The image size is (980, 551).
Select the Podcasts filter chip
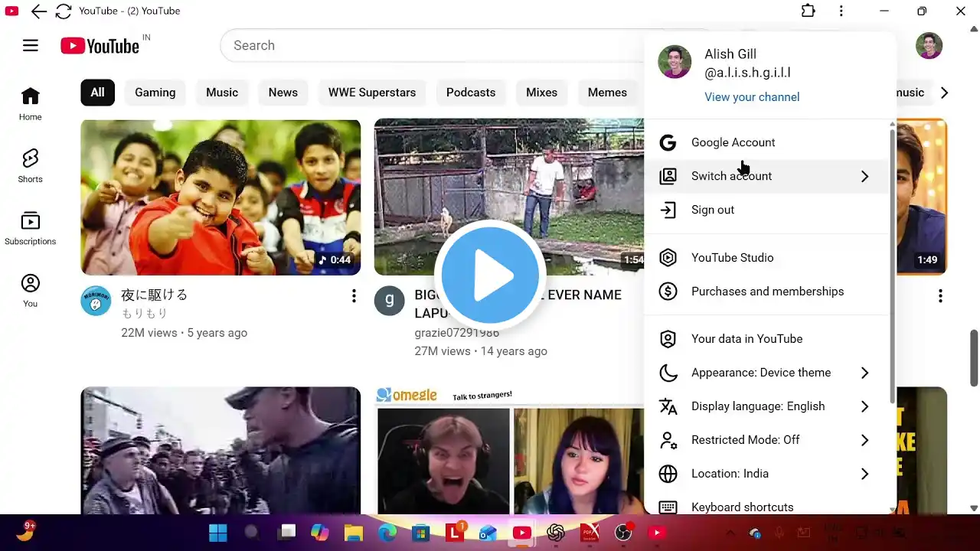pyautogui.click(x=470, y=92)
